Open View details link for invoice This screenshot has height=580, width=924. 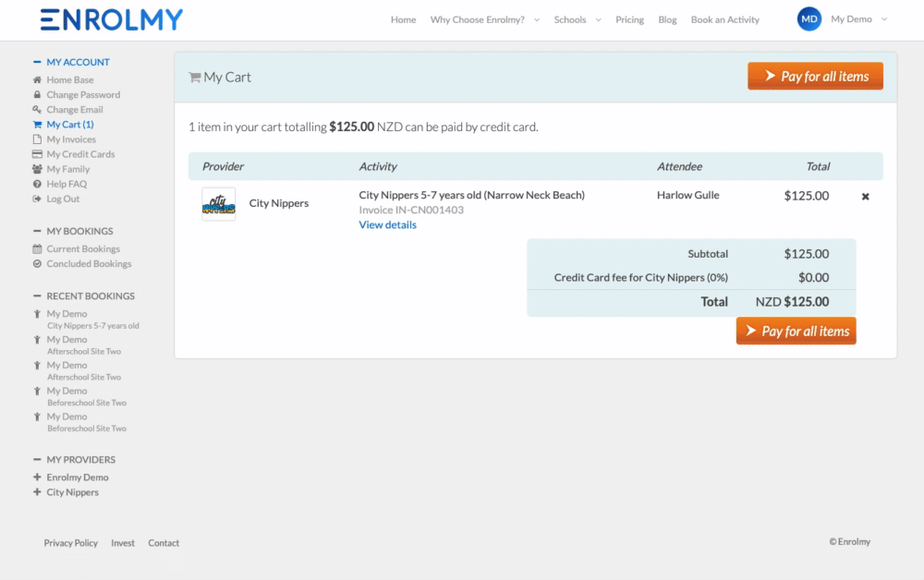click(x=388, y=225)
